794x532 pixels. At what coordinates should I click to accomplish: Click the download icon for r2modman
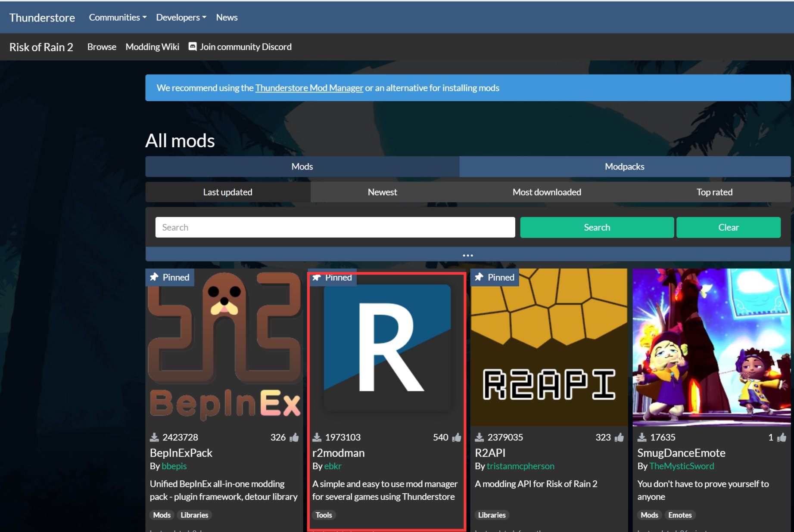coord(317,437)
